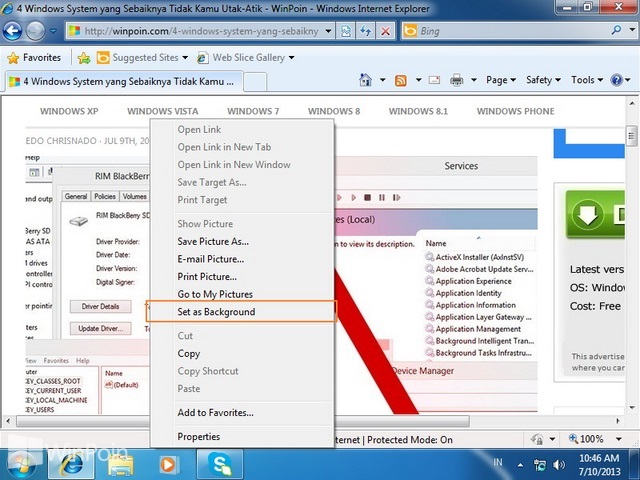Open the Web Slice Gallery link
Viewport: 640px width, 480px height.
coord(245,58)
